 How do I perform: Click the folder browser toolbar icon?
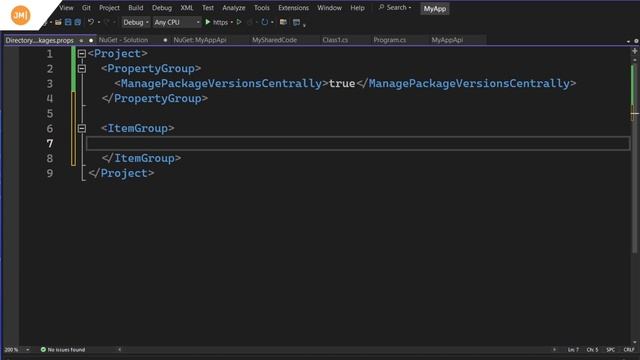(x=283, y=22)
